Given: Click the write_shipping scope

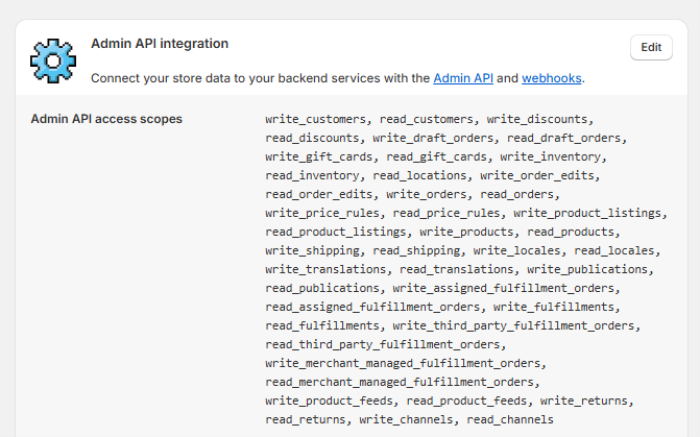Looking at the screenshot, I should click(313, 251).
